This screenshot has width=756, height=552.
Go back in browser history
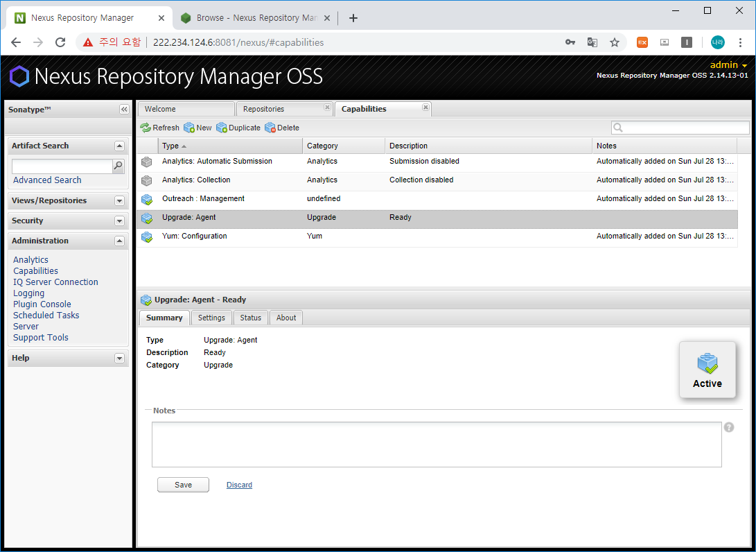pos(16,42)
